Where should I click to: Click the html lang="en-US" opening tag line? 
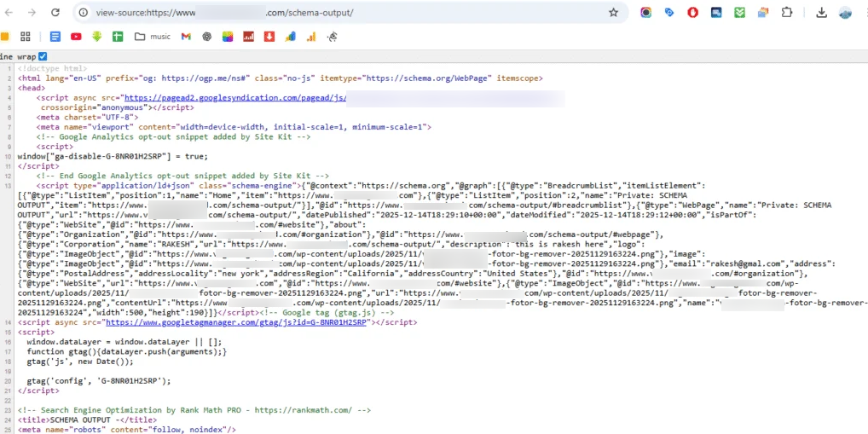pos(281,78)
